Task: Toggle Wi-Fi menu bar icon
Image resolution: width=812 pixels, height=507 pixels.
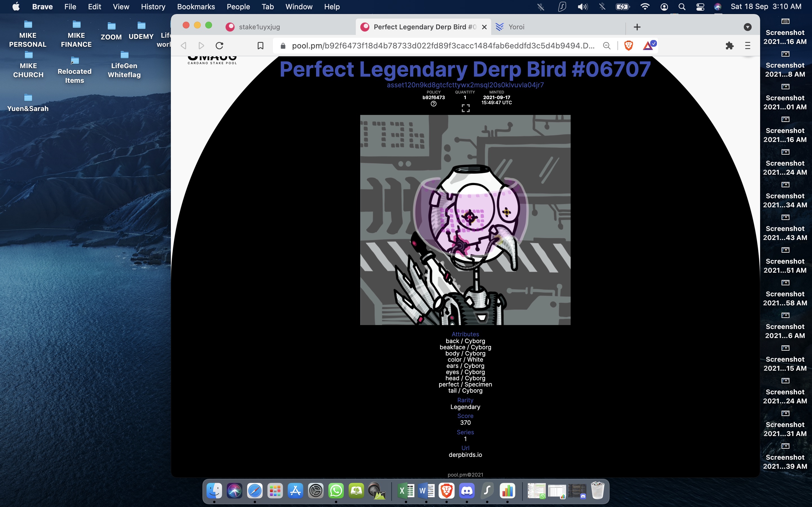Action: pyautogui.click(x=645, y=7)
